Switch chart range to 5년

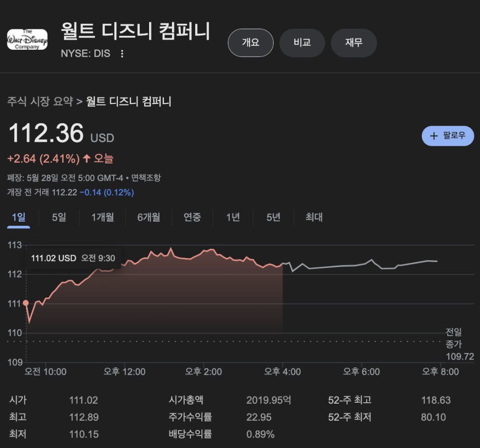pyautogui.click(x=273, y=217)
